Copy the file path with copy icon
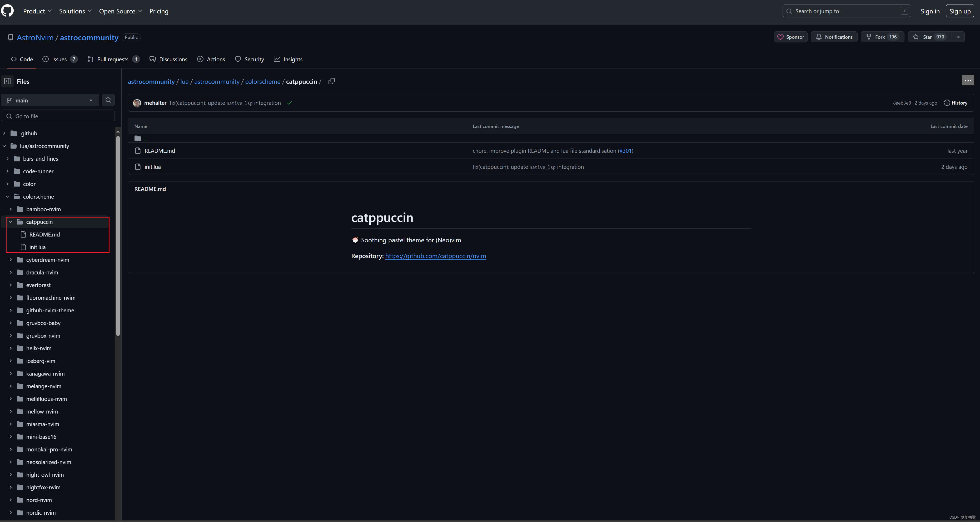 click(x=331, y=81)
